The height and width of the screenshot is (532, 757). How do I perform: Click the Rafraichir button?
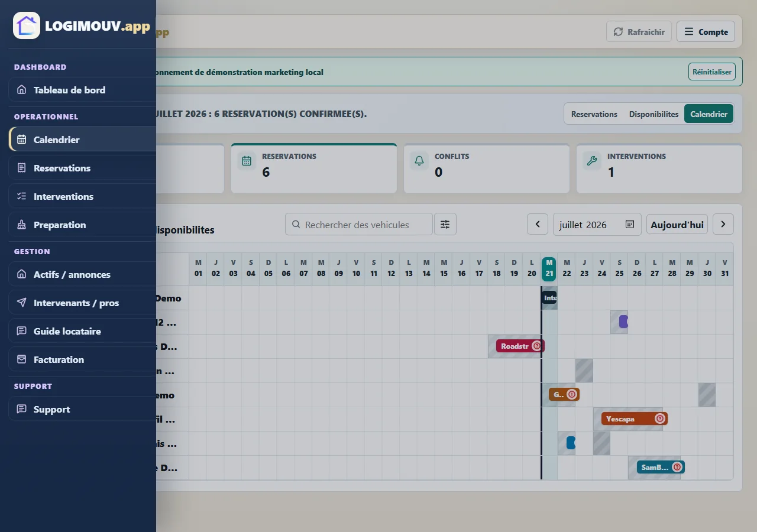coord(639,32)
